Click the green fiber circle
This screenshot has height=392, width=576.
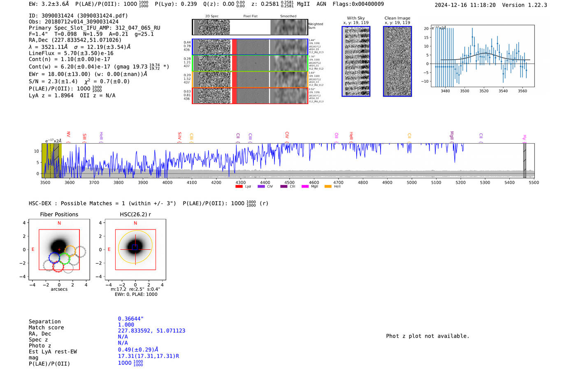coord(64,258)
